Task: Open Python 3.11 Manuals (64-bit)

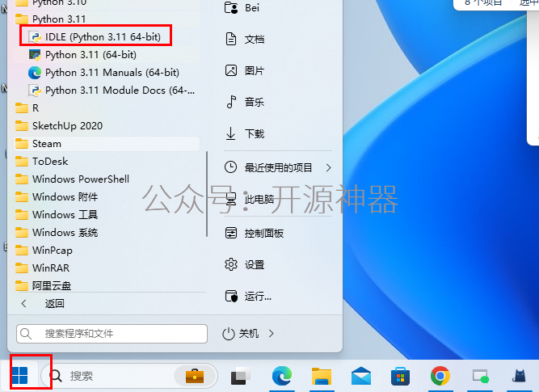Action: (103, 73)
